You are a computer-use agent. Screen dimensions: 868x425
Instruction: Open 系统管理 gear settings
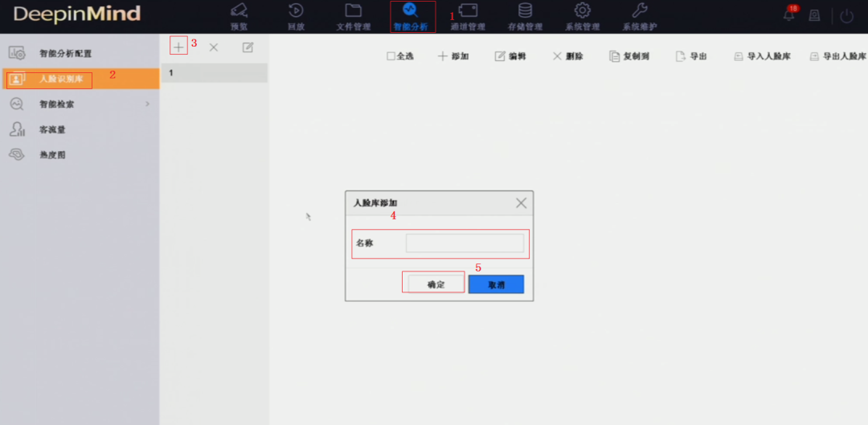tap(582, 16)
